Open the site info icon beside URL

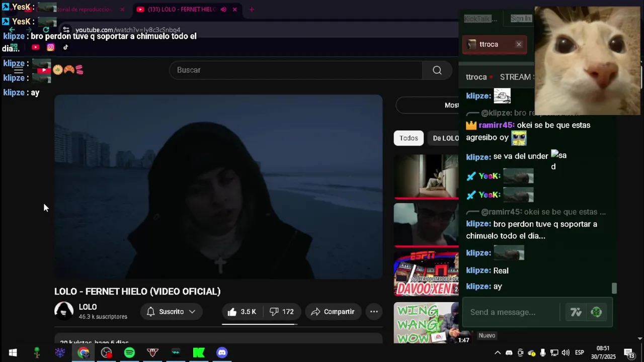(66, 30)
